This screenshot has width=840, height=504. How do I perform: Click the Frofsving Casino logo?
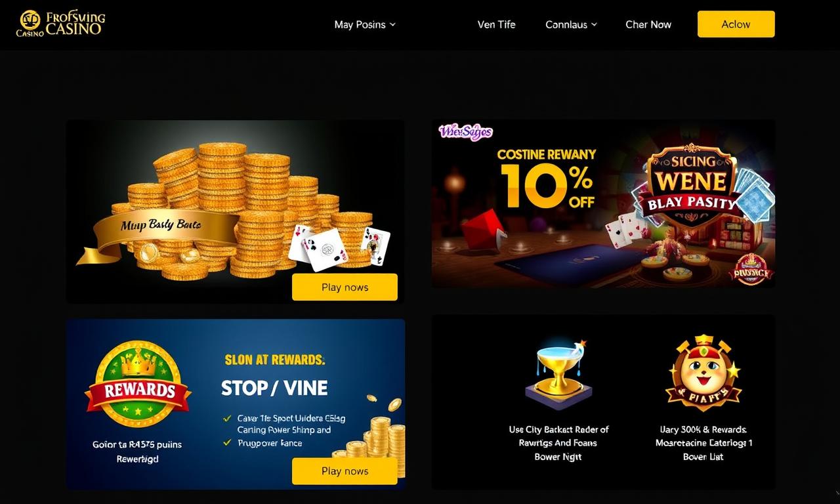coord(61,23)
